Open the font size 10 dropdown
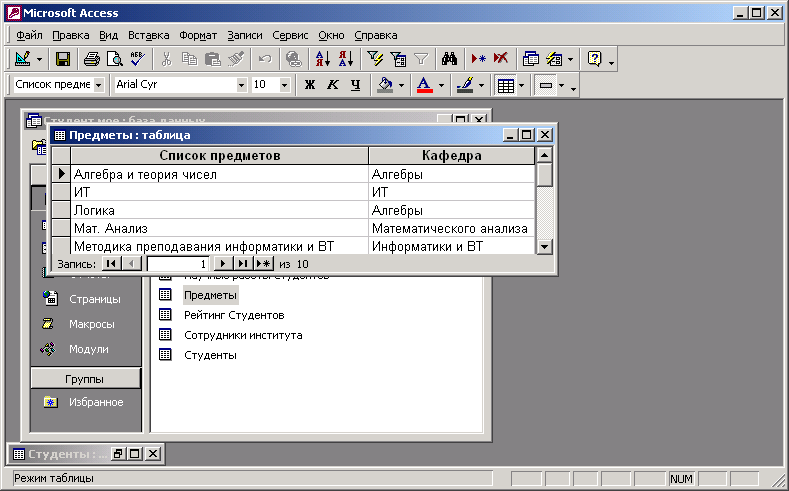 coord(284,85)
